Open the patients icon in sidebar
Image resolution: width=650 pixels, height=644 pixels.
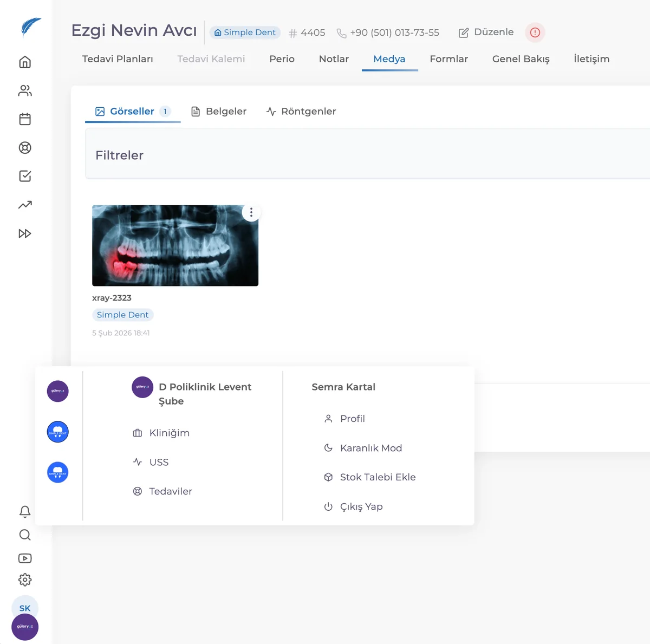(25, 90)
